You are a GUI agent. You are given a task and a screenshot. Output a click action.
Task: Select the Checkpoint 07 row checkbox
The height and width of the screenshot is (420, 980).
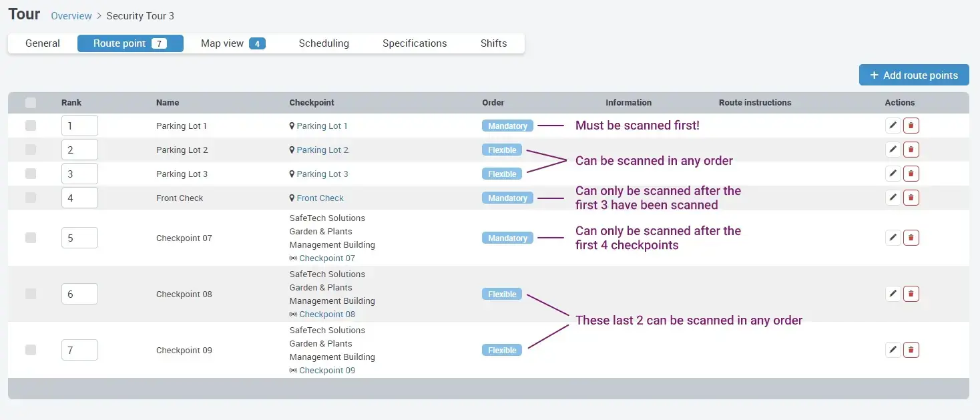tap(31, 238)
